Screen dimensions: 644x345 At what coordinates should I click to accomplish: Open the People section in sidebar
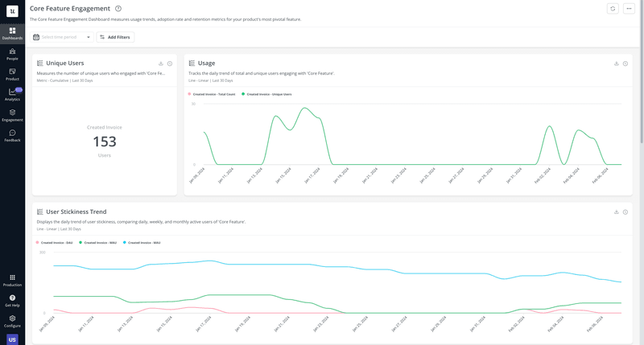pos(12,54)
